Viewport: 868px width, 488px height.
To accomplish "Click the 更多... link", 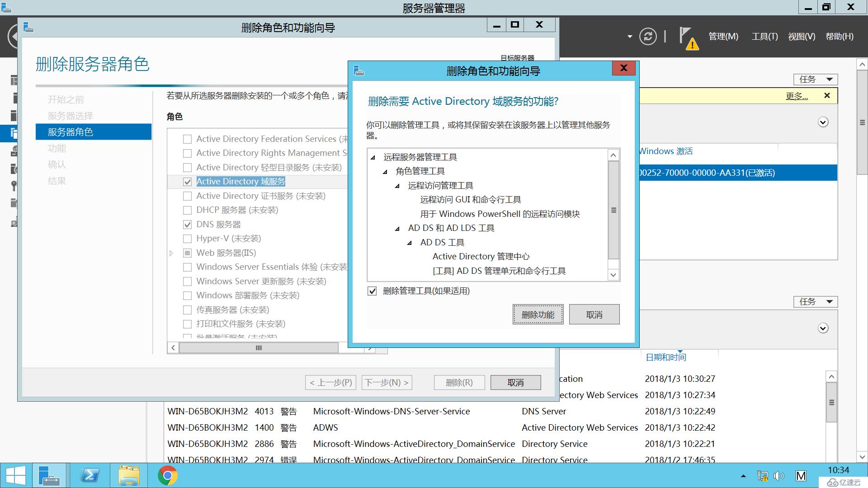I will (797, 96).
